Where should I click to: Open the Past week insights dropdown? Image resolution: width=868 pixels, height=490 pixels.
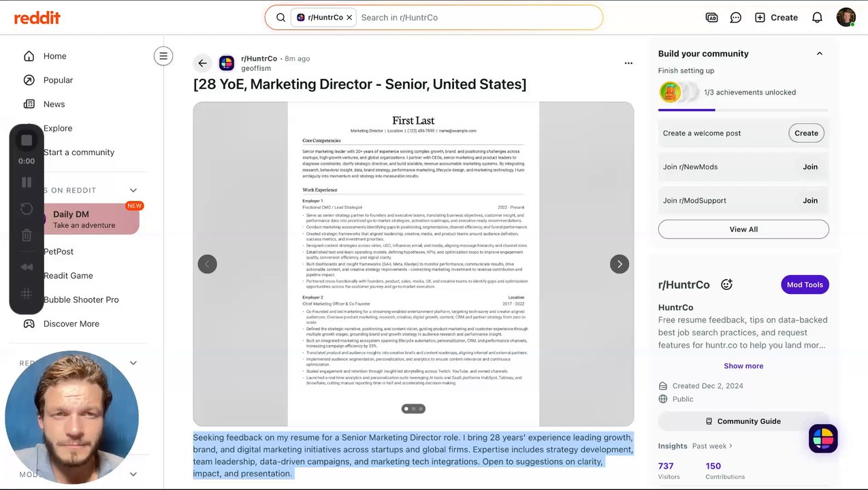pyautogui.click(x=712, y=446)
